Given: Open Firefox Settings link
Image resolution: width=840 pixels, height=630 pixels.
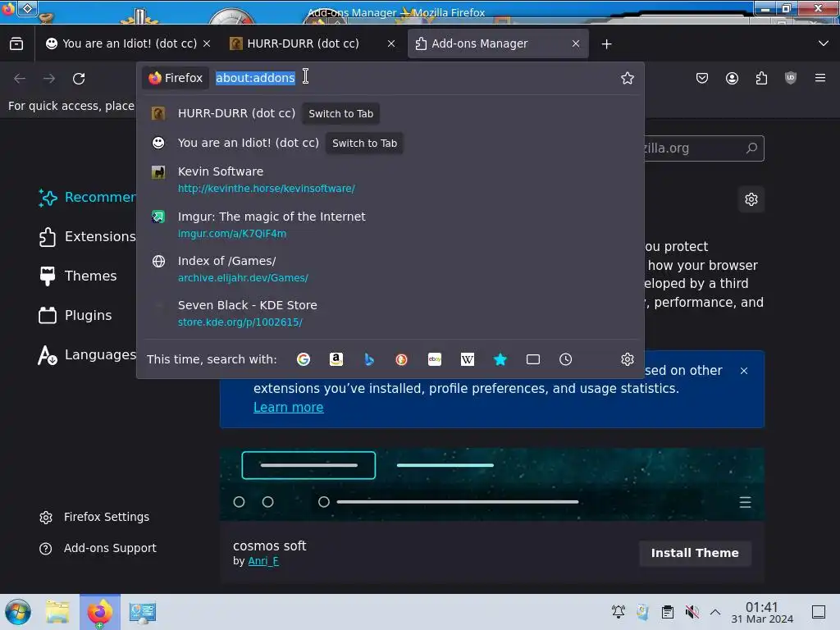Looking at the screenshot, I should click(94, 517).
